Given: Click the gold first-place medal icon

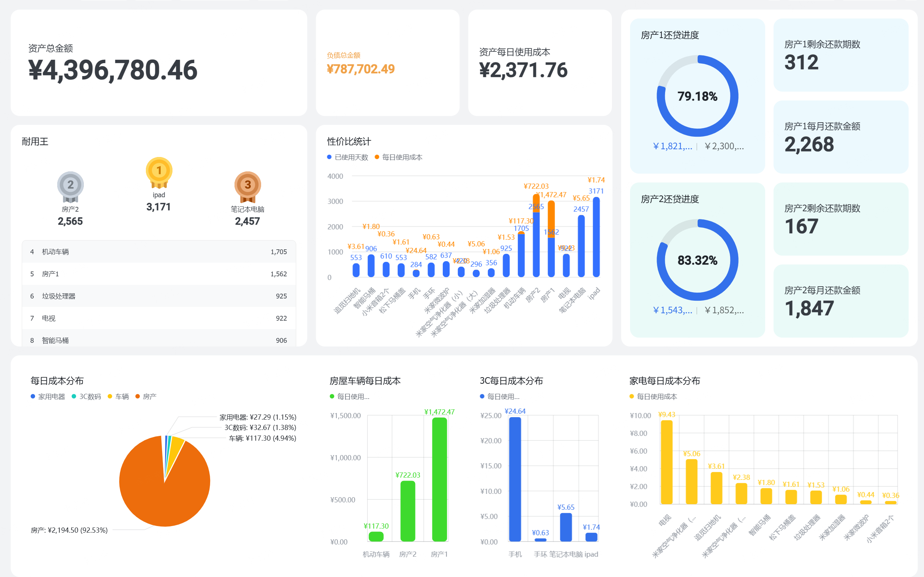Looking at the screenshot, I should [x=159, y=171].
